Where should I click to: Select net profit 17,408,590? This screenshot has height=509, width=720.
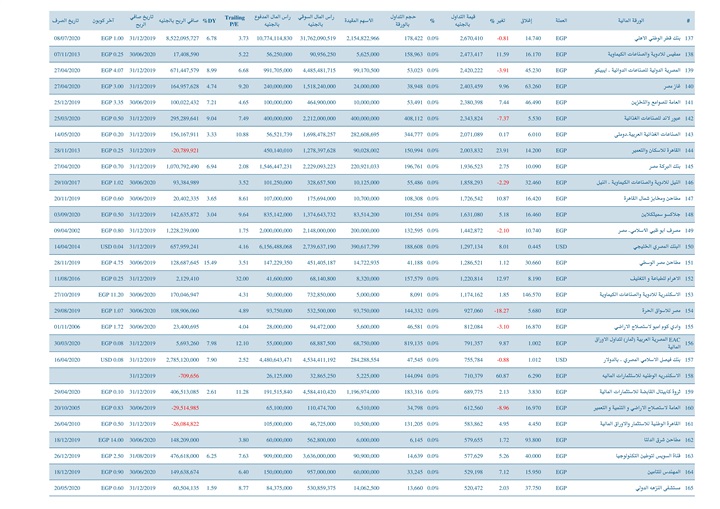click(x=186, y=55)
